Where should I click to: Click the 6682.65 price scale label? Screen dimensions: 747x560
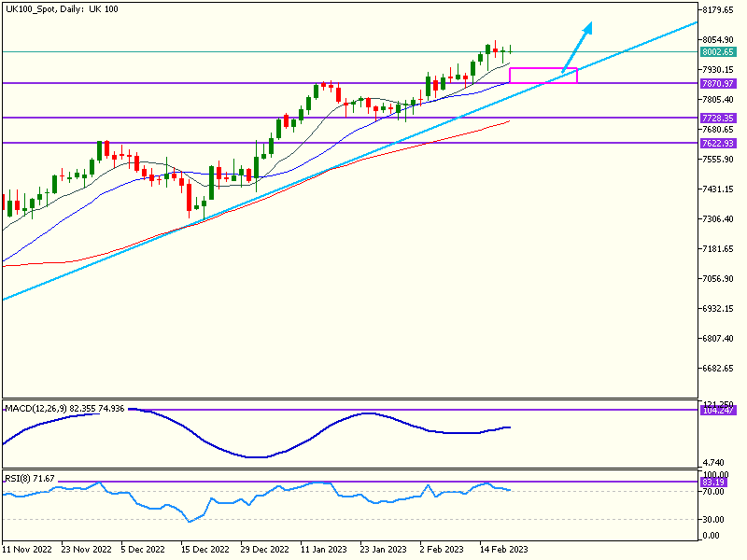(721, 369)
